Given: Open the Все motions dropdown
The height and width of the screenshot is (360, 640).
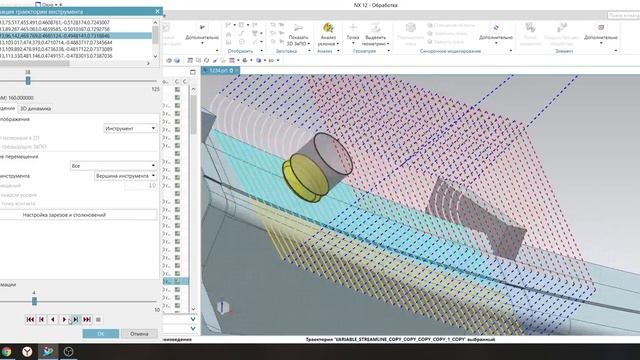Looking at the screenshot, I should (113, 166).
